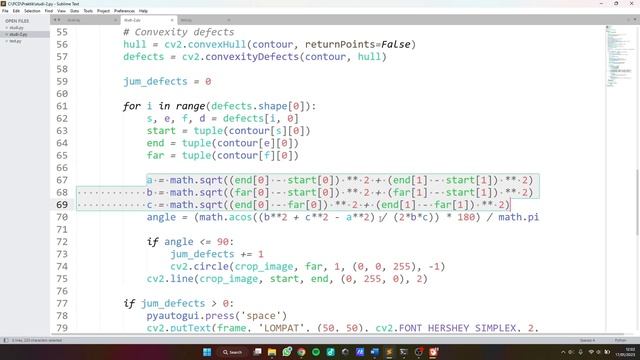
Task: Open the teal music app on the taskbar
Action: 331,352
